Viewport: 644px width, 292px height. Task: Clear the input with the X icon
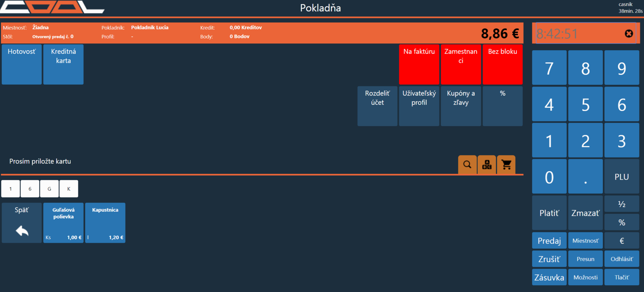click(x=628, y=33)
